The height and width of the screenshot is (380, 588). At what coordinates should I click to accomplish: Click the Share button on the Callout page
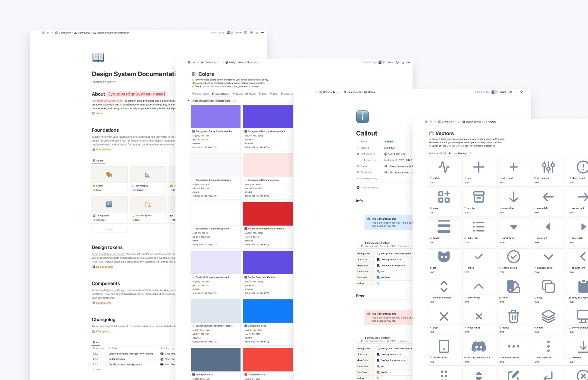tap(503, 92)
